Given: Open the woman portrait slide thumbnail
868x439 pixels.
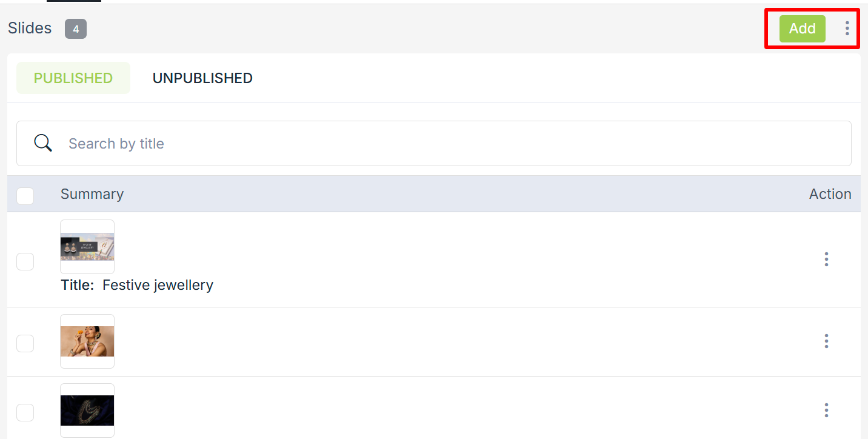Looking at the screenshot, I should point(87,341).
